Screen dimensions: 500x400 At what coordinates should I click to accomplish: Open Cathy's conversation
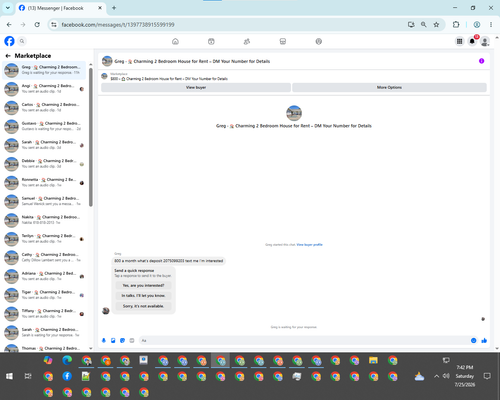pyautogui.click(x=44, y=257)
